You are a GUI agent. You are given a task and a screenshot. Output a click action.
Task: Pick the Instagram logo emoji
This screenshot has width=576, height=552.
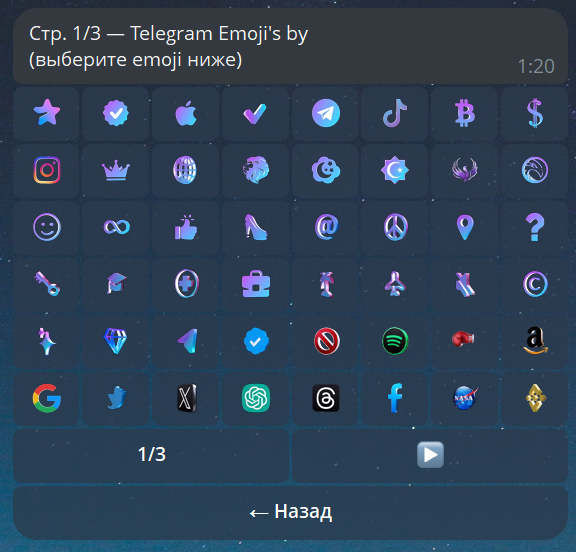46,170
